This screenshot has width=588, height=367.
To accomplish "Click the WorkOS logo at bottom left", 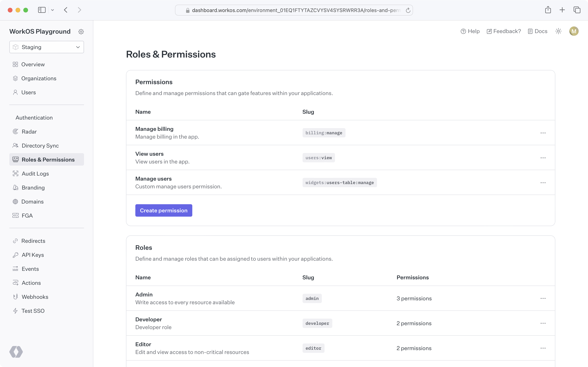I will [16, 352].
